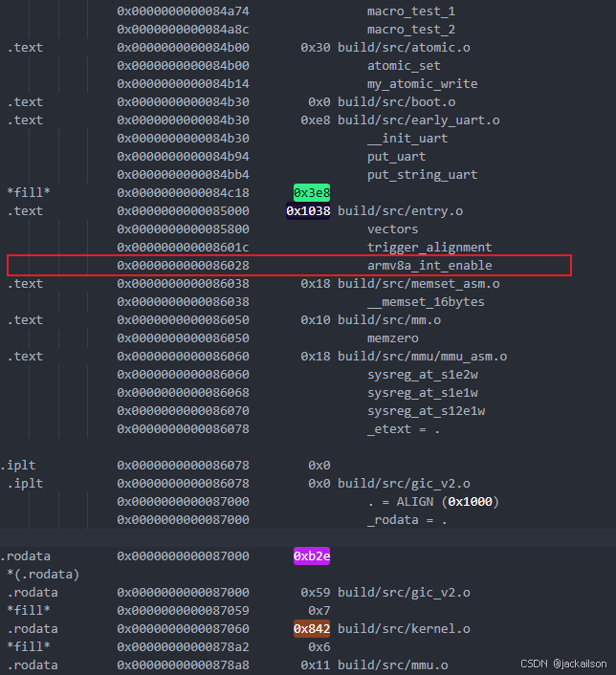Click the file path build/src/memset_asm.o
616x675 pixels.
(x=418, y=284)
